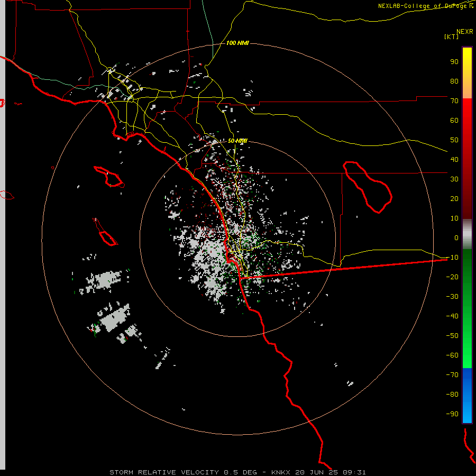Viewport: 476px width, 476px height.
Task: Click the [KT] units label above scale
Action: (x=452, y=36)
